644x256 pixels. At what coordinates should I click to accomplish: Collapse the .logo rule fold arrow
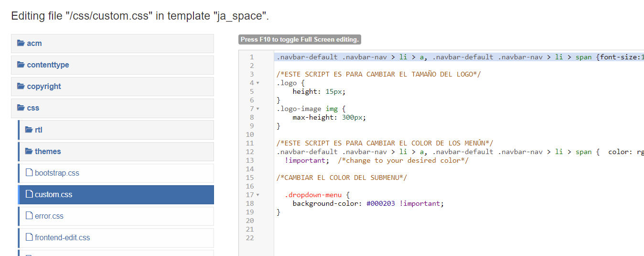(x=258, y=83)
